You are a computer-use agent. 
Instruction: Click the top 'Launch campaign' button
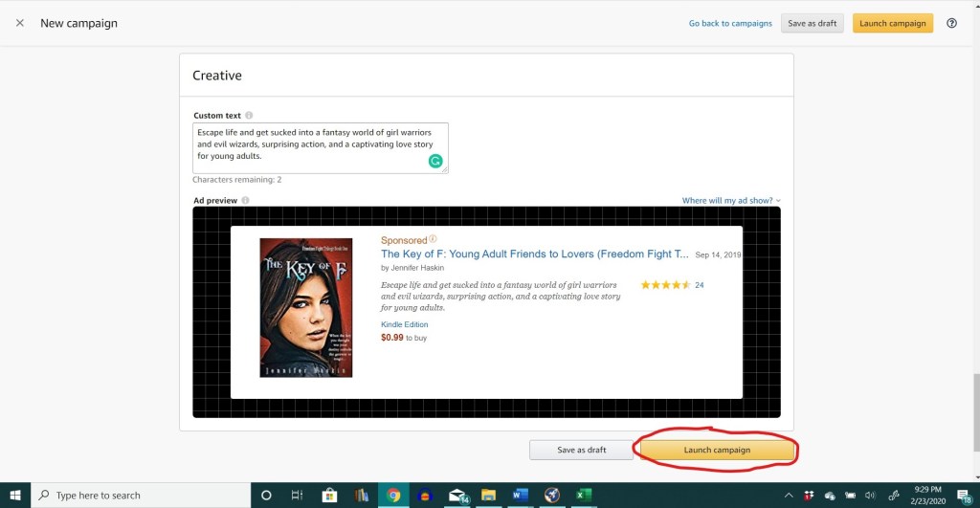coord(893,23)
